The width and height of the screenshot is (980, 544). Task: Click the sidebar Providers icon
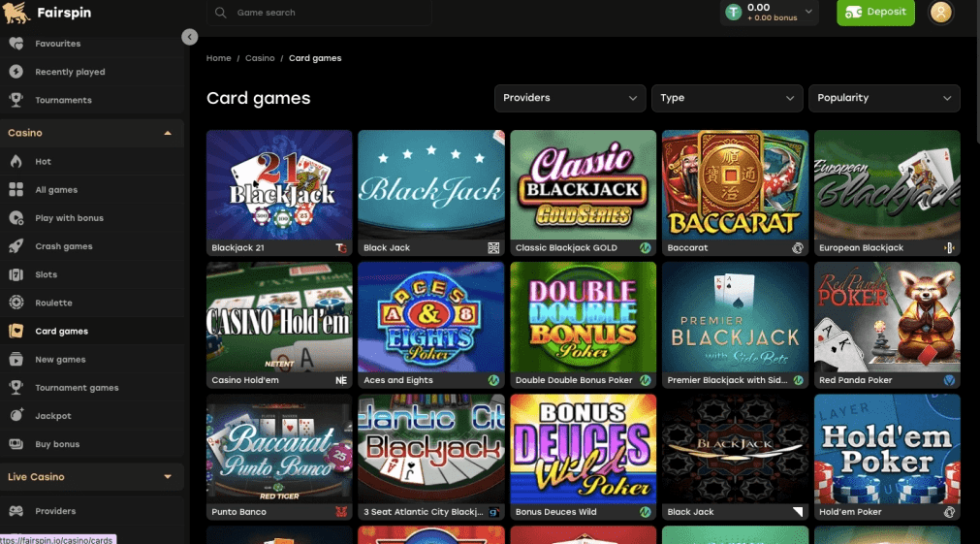16,511
